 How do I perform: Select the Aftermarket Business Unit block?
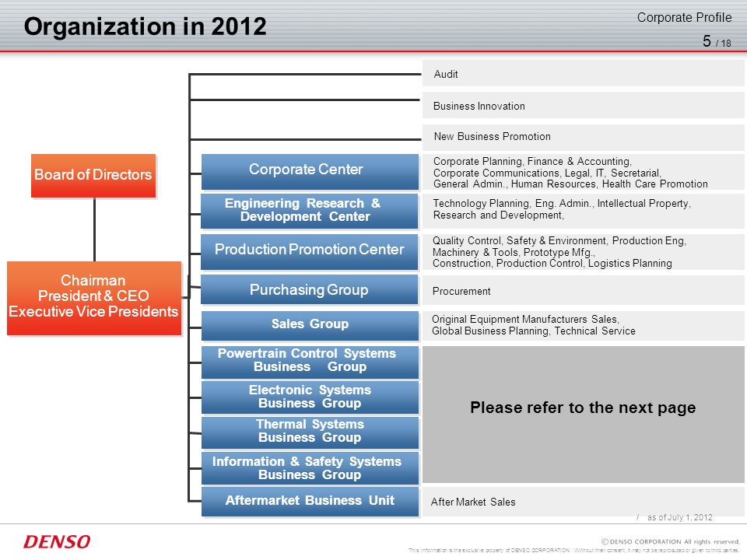click(x=310, y=502)
